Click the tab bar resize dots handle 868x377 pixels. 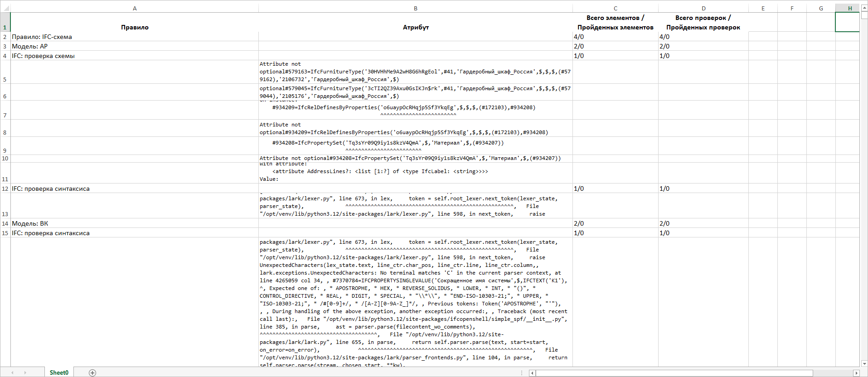click(x=522, y=373)
